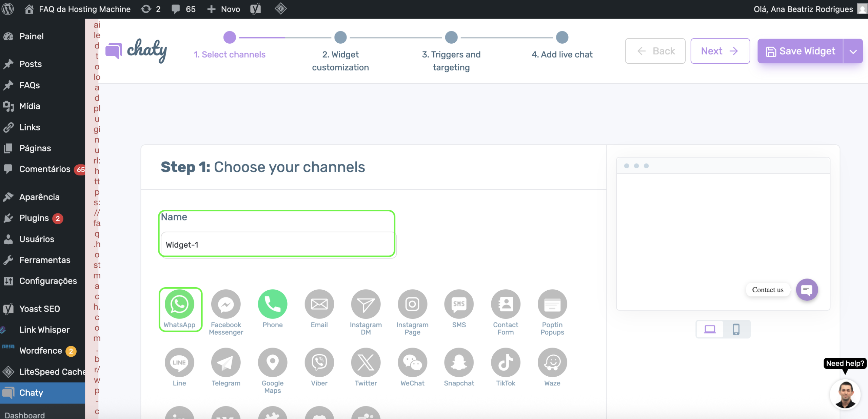Go to step 2 Widget customization
This screenshot has height=419, width=868.
(340, 51)
